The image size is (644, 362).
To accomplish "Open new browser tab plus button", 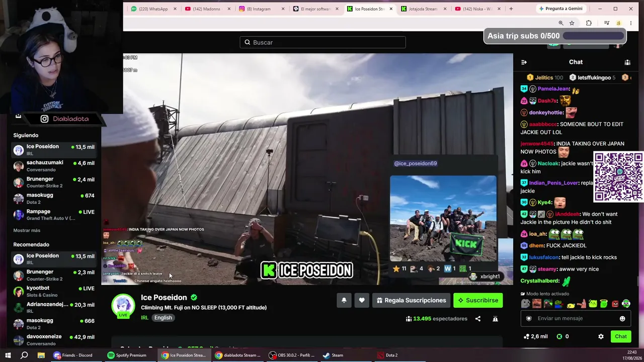I will tap(511, 9).
